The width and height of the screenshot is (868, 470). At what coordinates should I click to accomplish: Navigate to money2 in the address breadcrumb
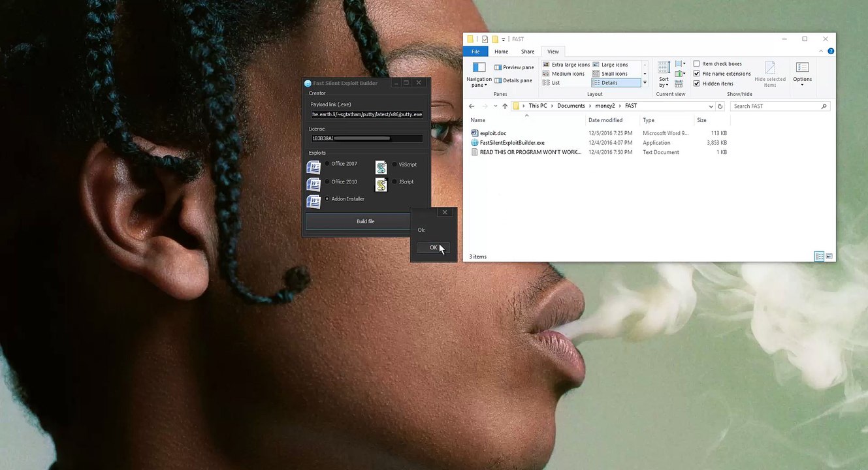coord(605,106)
